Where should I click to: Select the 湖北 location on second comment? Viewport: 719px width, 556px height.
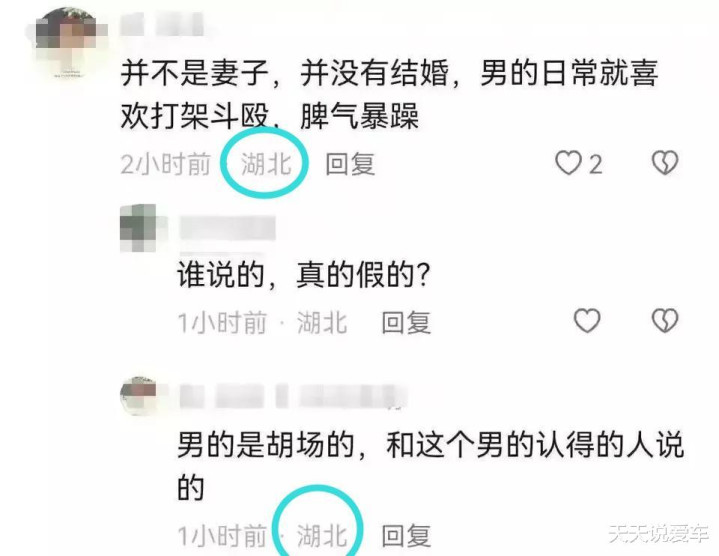(322, 322)
